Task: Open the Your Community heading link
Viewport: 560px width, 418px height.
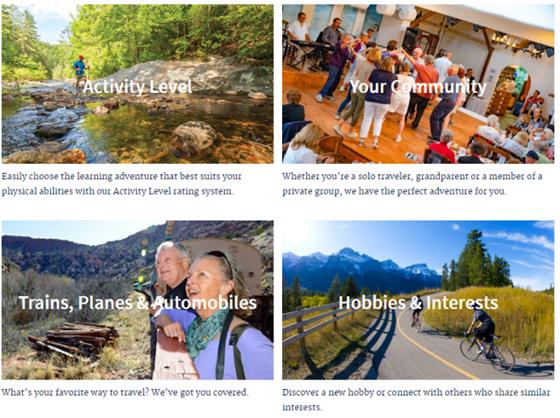Action: point(418,87)
